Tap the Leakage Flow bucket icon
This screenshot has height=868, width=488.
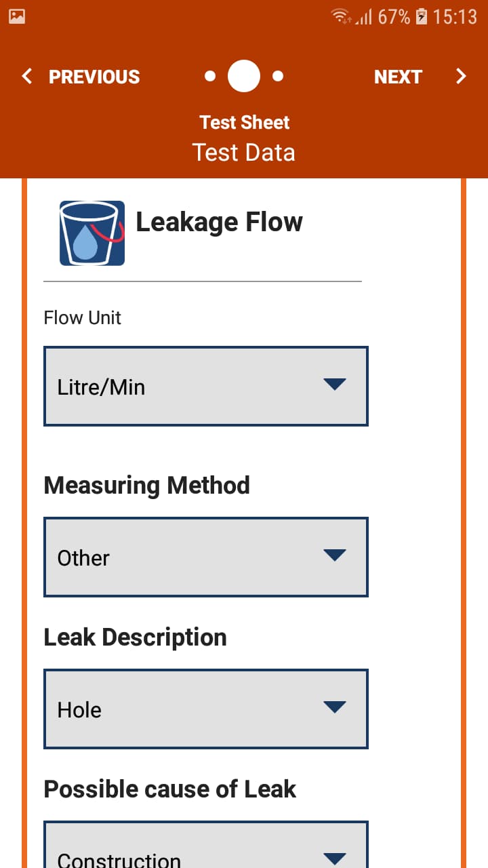click(92, 233)
